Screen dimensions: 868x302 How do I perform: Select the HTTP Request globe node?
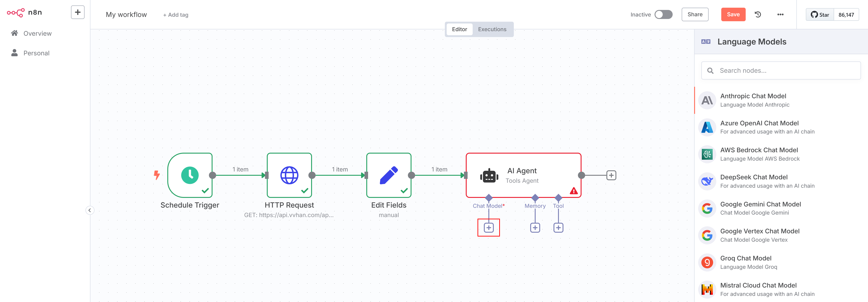click(289, 175)
